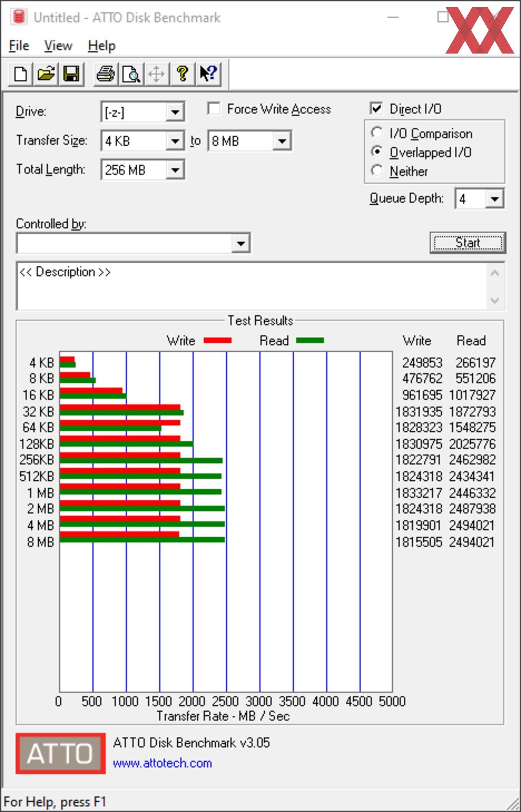Open About with the question mark icon
The height and width of the screenshot is (812, 521).
182,74
